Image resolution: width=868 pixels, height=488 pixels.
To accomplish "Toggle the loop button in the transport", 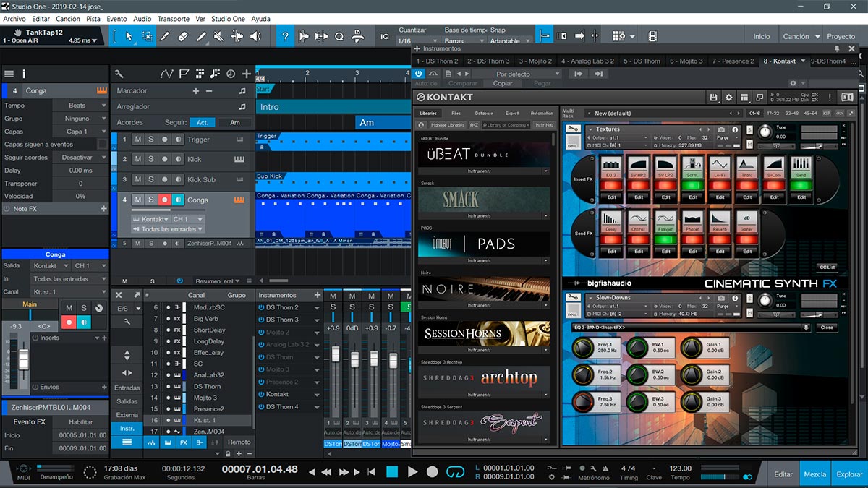I will (x=455, y=472).
